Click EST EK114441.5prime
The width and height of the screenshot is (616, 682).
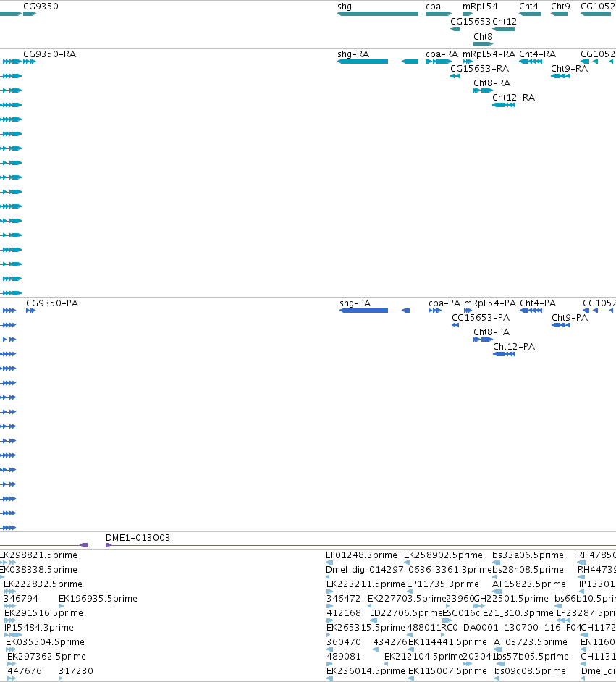[x=447, y=642]
